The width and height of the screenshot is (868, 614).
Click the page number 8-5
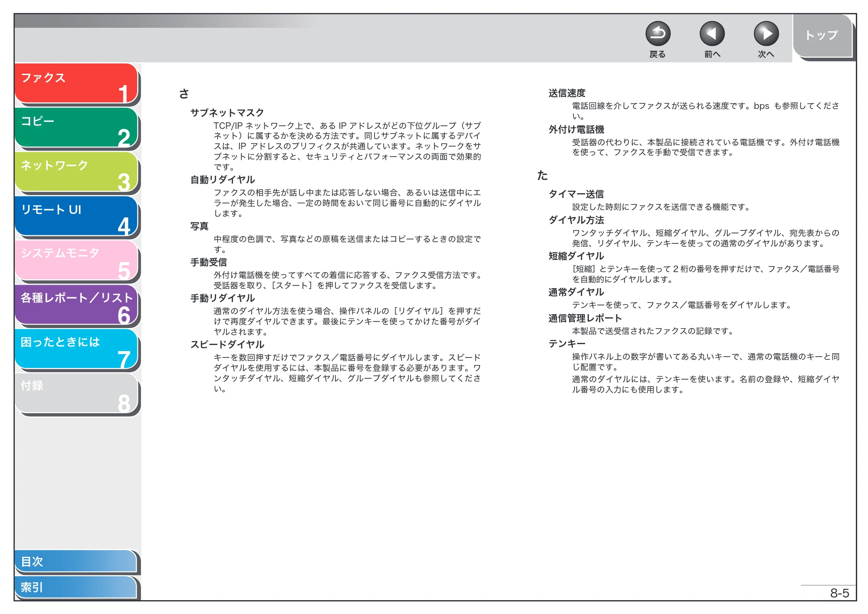[839, 593]
